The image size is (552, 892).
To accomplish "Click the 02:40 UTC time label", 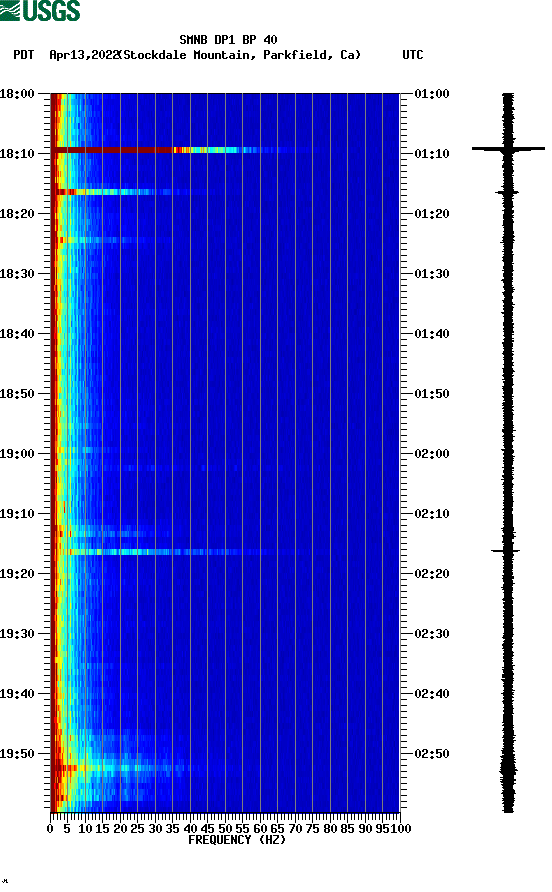I will click(x=432, y=694).
